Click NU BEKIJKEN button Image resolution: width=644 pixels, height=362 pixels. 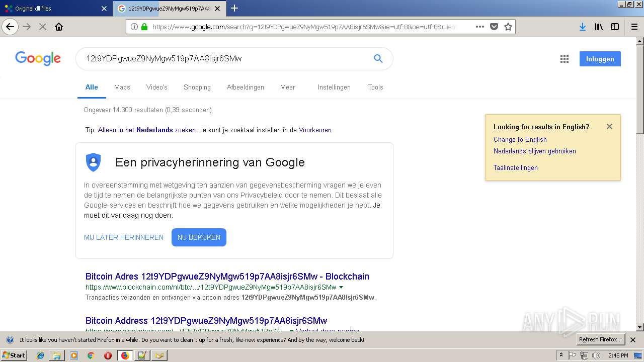click(199, 237)
